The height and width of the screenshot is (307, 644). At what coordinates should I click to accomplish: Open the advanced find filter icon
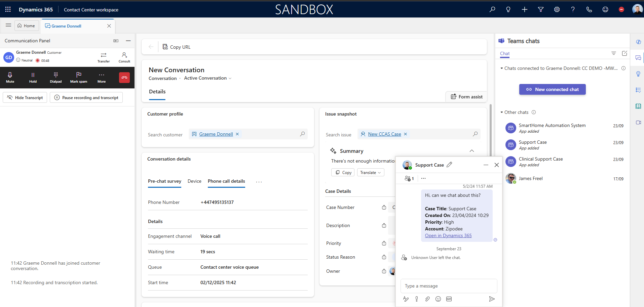541,9
